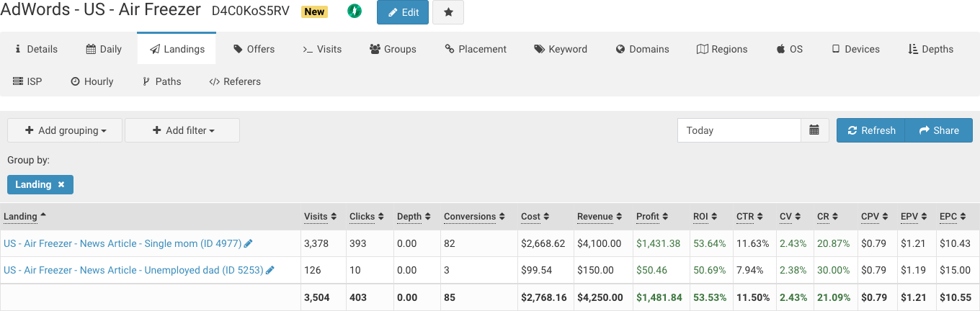The width and height of the screenshot is (980, 311).
Task: Click the 30.00% CR value
Action: click(x=834, y=270)
